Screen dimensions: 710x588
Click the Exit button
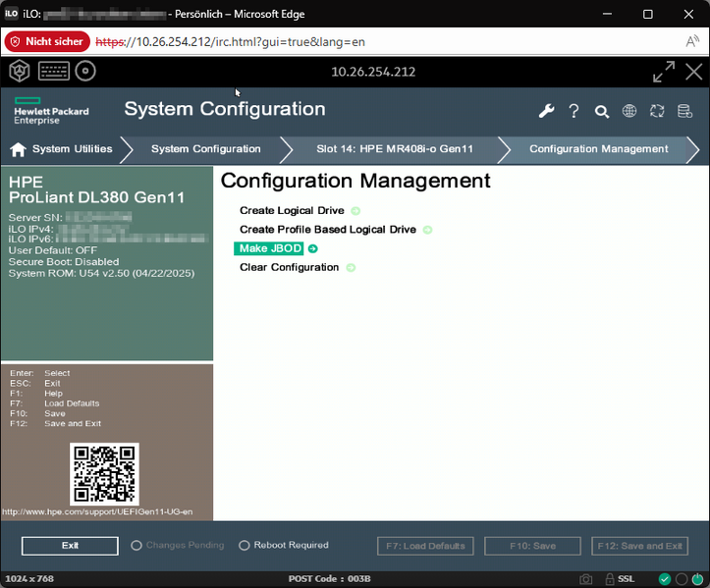point(70,546)
